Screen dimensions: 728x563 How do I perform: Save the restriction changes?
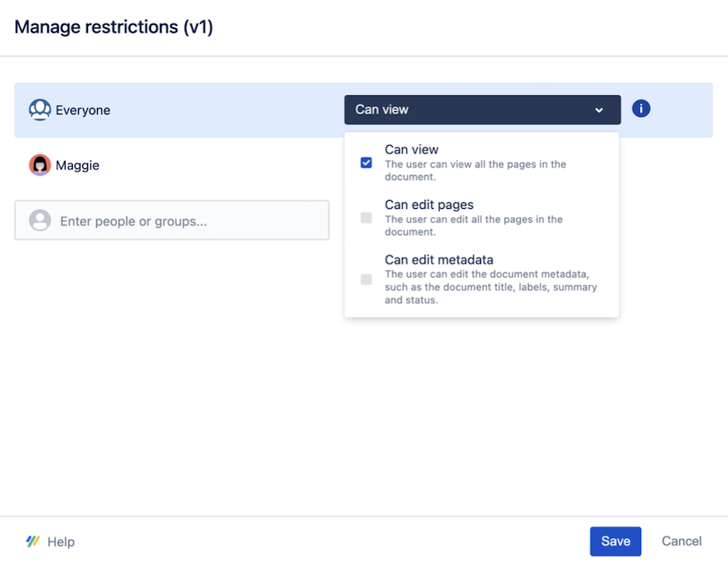point(615,541)
